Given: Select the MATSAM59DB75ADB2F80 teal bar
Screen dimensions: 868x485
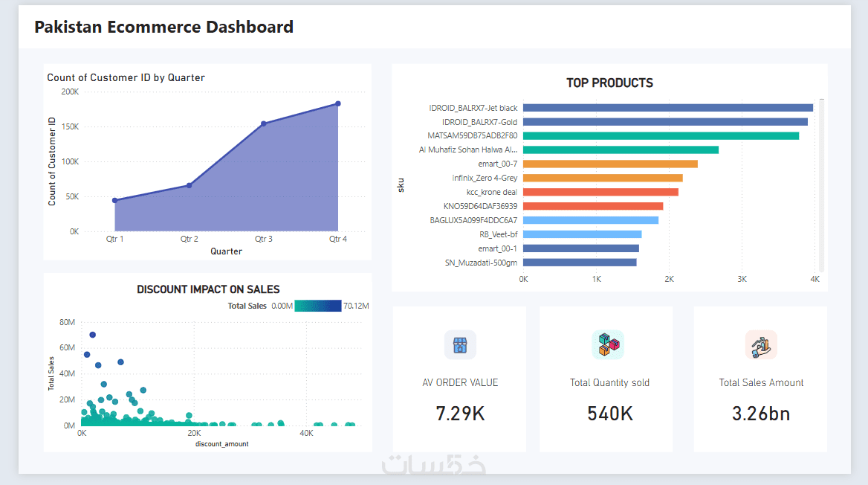Looking at the screenshot, I should pyautogui.click(x=661, y=136).
